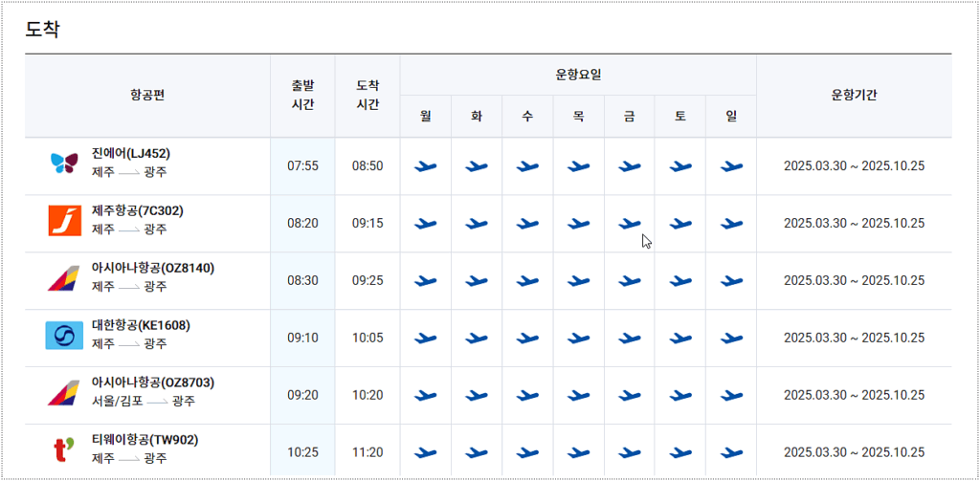Click Friday plane icon for 7C302
The image size is (980, 481).
pyautogui.click(x=630, y=223)
